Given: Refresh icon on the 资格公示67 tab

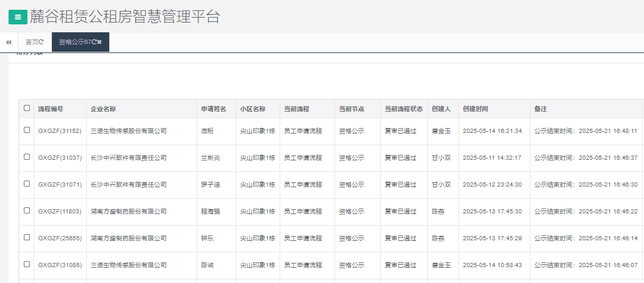Looking at the screenshot, I should [94, 42].
